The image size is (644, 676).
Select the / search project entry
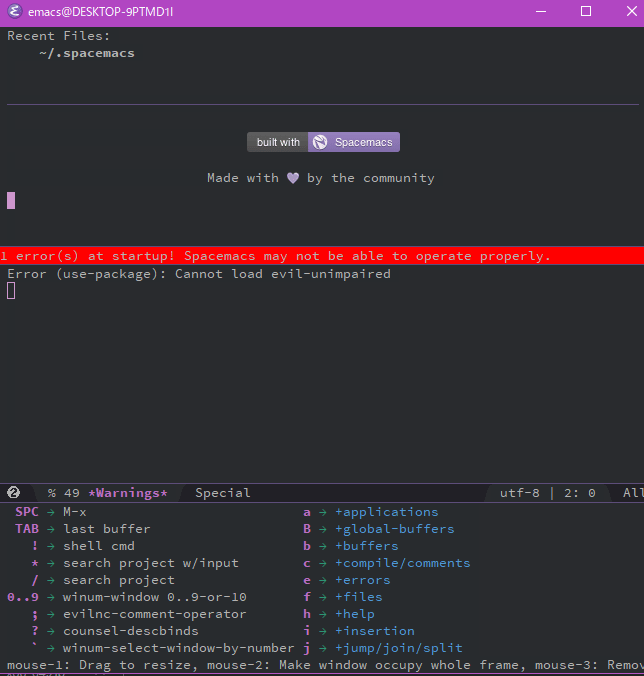[103, 580]
